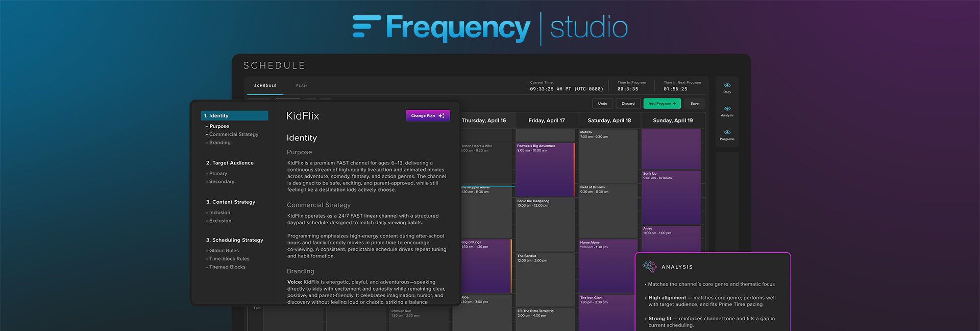Select Global Rules in the outline
Screen dimensions: 980x331
(224, 251)
